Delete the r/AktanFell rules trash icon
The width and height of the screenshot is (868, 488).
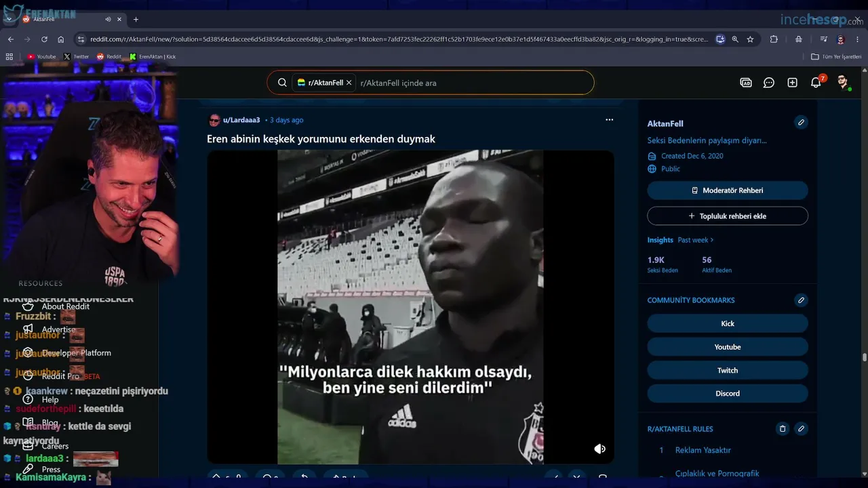tap(783, 429)
